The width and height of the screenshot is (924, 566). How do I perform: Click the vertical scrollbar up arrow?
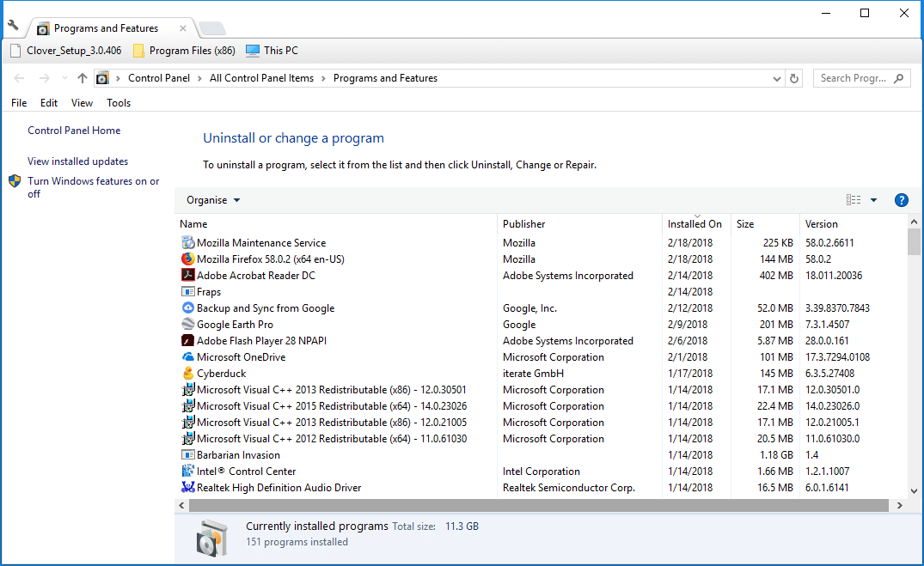click(914, 222)
